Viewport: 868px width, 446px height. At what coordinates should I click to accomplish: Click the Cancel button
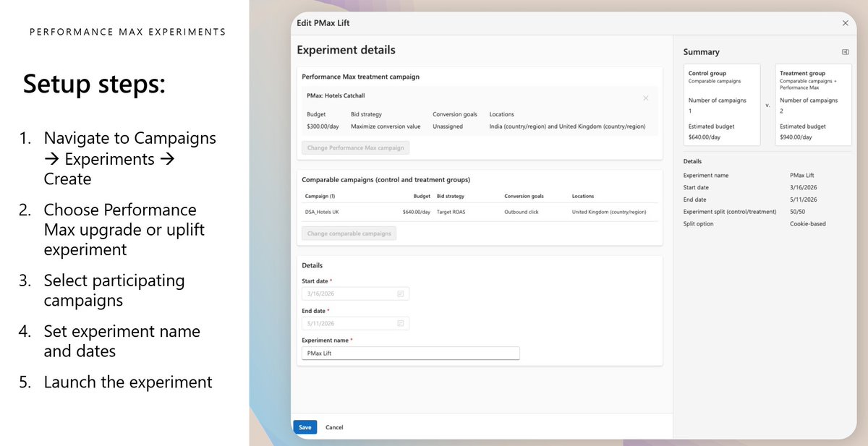coord(334,427)
